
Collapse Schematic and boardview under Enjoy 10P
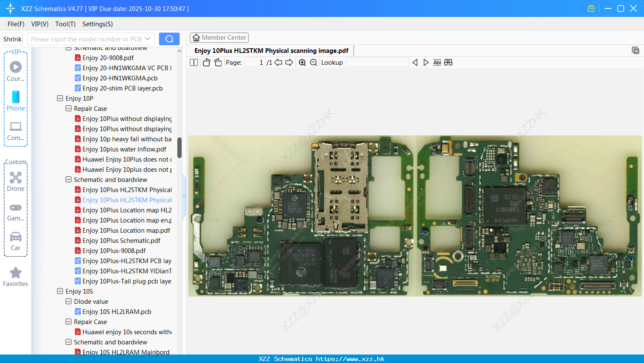69,179
